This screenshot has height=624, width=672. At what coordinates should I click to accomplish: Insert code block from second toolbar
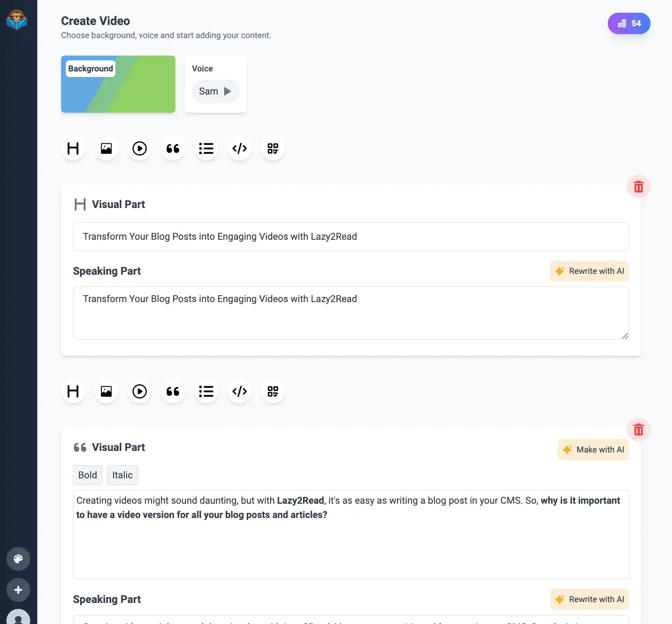coord(240,391)
